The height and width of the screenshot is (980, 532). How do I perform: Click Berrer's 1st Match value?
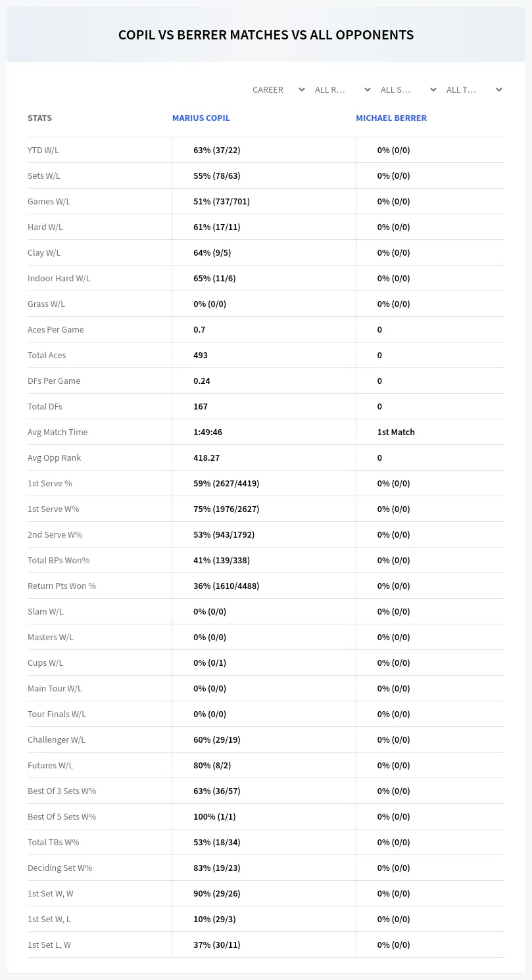396,432
